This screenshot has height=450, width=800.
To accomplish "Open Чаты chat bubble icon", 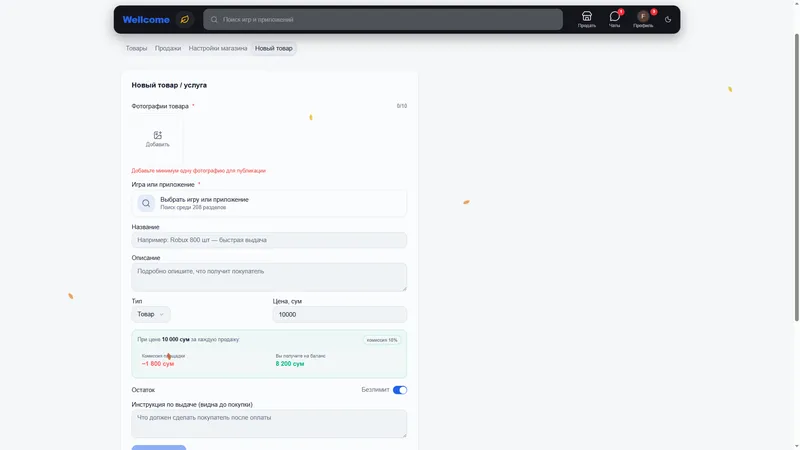I will click(615, 19).
